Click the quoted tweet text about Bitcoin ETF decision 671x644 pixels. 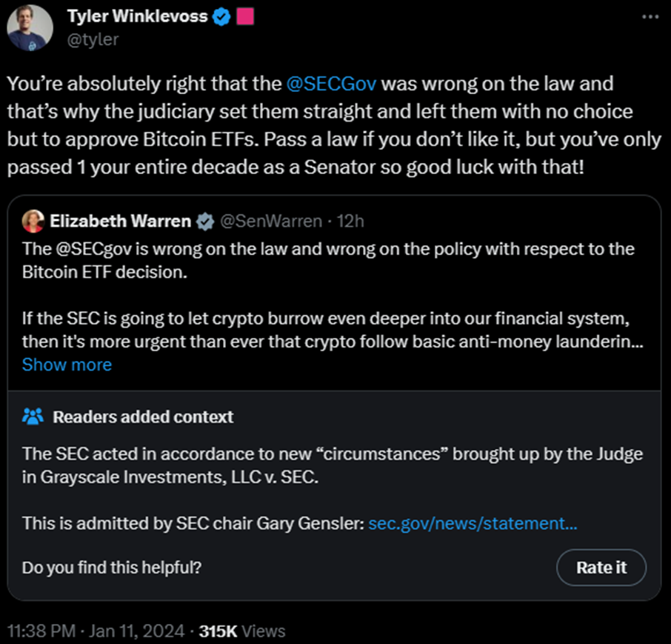pos(328,261)
